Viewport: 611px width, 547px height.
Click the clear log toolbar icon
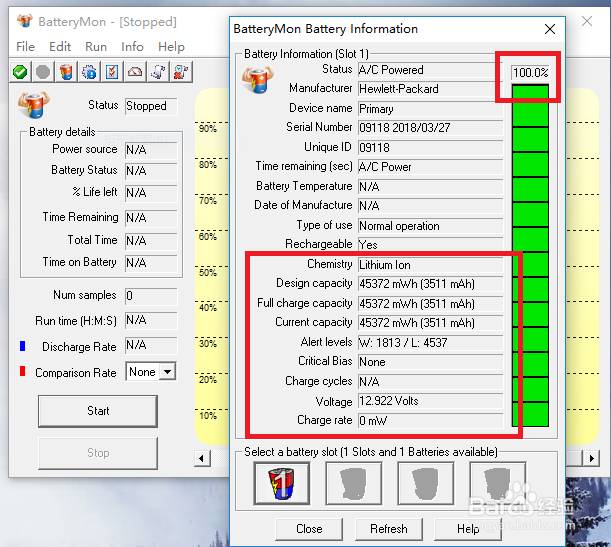(181, 72)
